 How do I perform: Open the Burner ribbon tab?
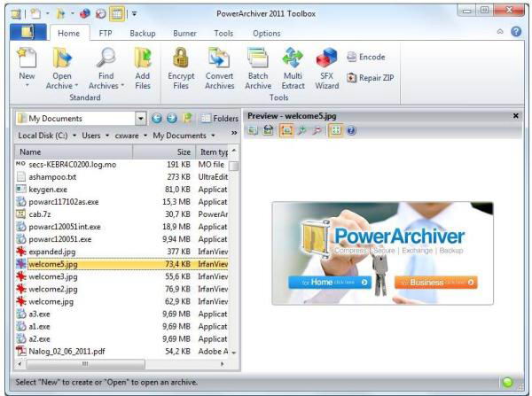[x=185, y=34]
